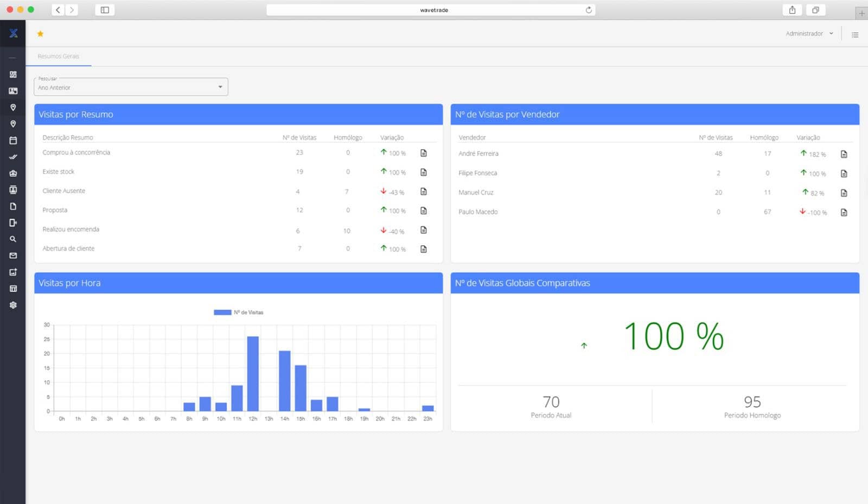Select the André Ferreira vendor name

tap(478, 154)
